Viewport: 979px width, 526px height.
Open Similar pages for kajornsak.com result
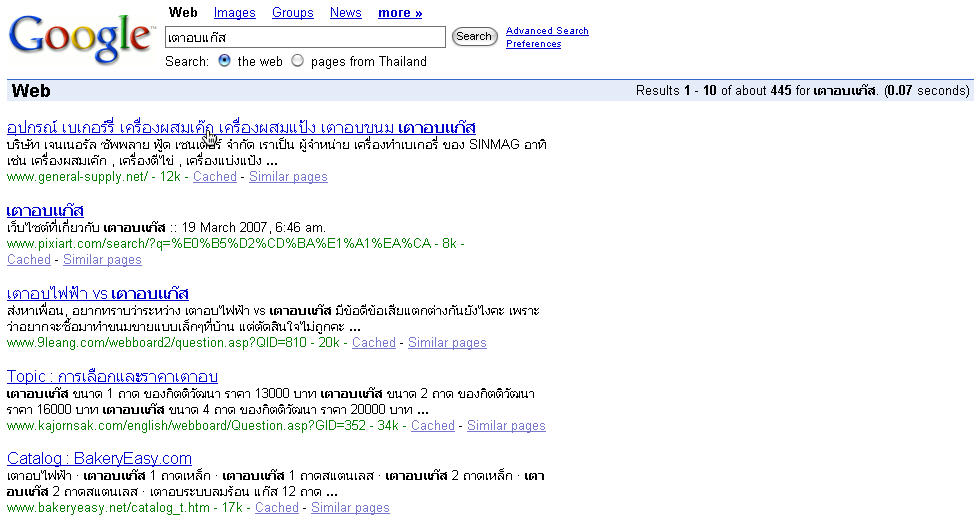tap(506, 426)
